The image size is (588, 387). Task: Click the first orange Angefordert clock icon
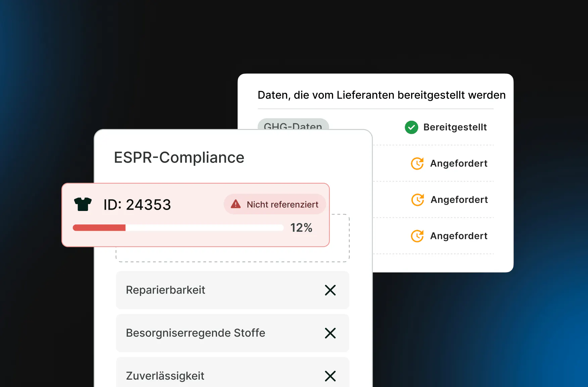tap(417, 164)
